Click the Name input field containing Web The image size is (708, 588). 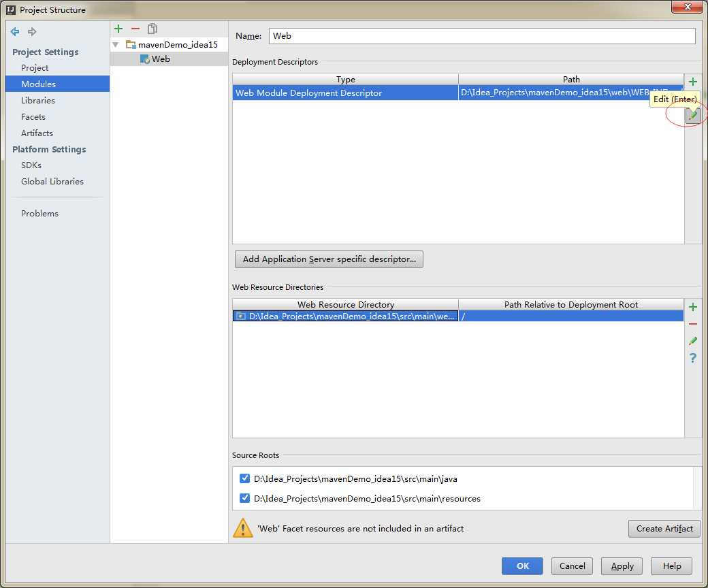pyautogui.click(x=482, y=36)
